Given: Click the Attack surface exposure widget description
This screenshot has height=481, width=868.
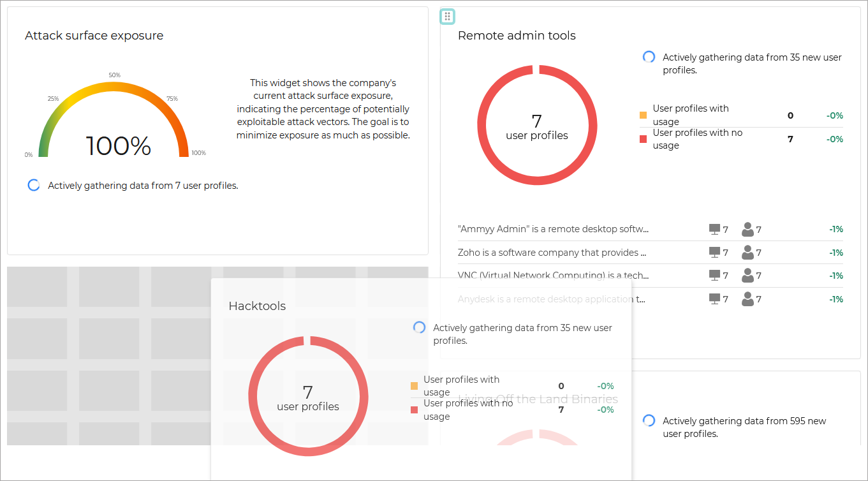Looking at the screenshot, I should pyautogui.click(x=323, y=109).
